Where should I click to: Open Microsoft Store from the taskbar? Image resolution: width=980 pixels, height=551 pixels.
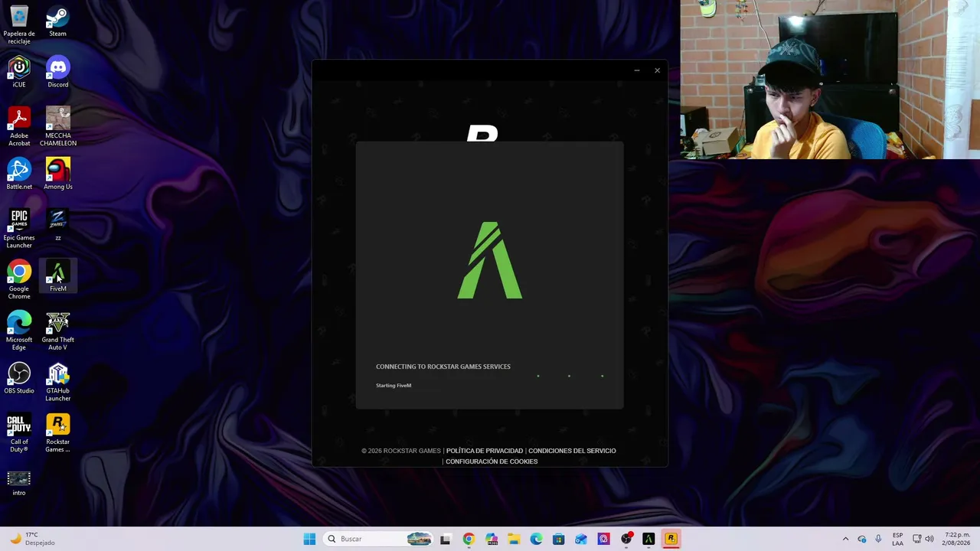[558, 539]
